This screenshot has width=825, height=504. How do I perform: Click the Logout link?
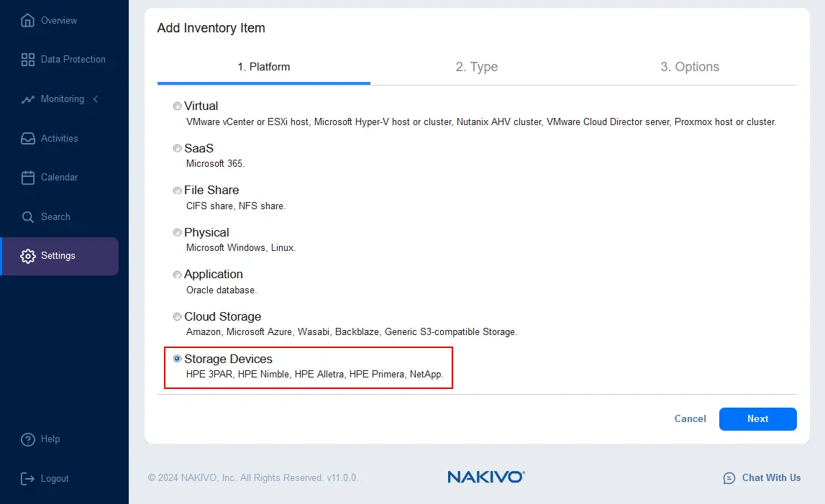(x=55, y=478)
